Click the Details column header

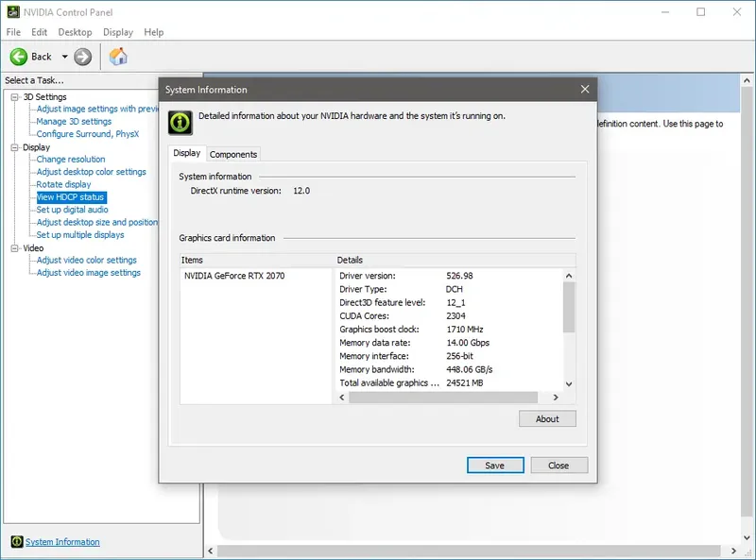click(x=455, y=261)
